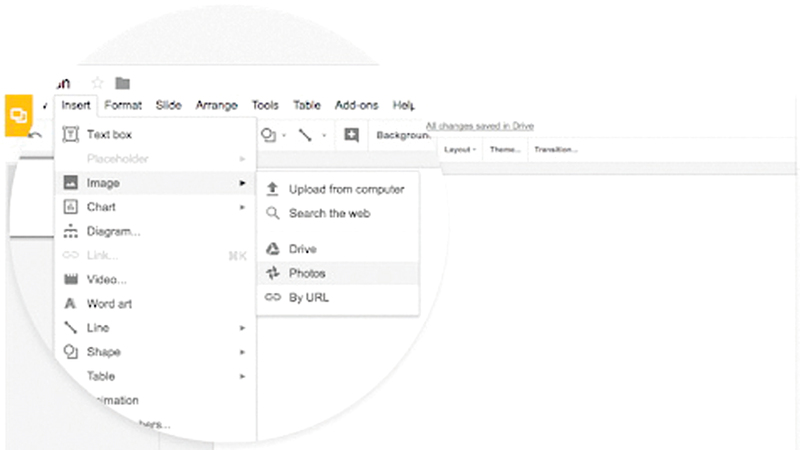This screenshot has width=800, height=450.
Task: Choose Upload from computer option
Action: (345, 189)
